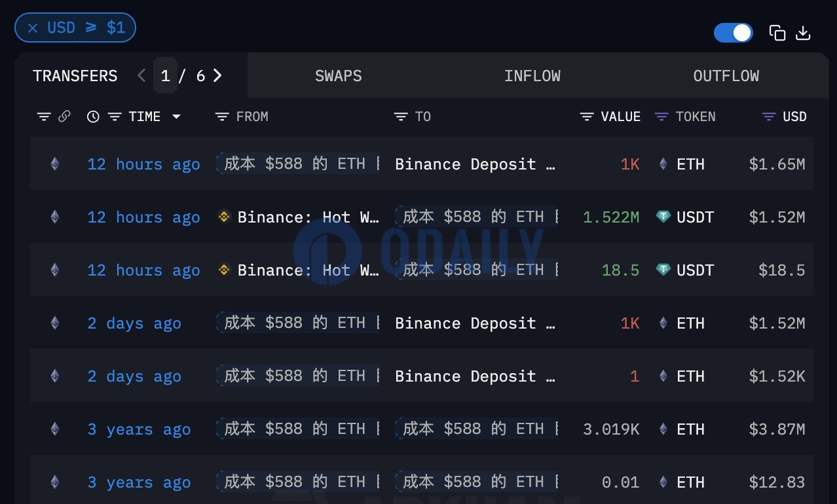Open the '12 hours ago' link in the $1.65M row
The height and width of the screenshot is (504, 837).
coord(143,164)
